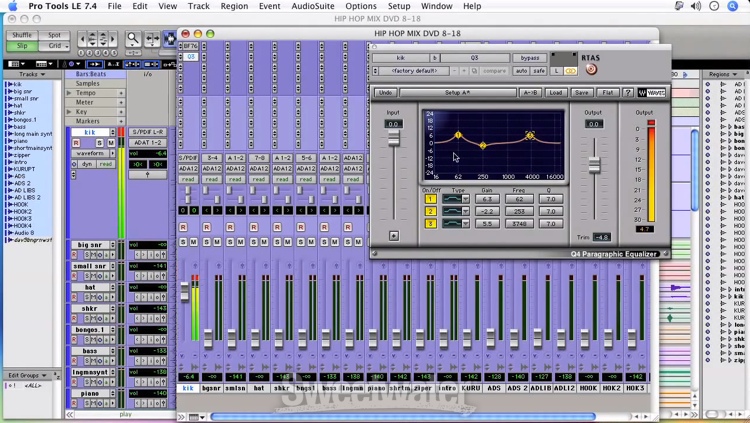Click the Link Timeline and Edit Selection icon
The width and height of the screenshot is (750, 423).
pos(132,64)
